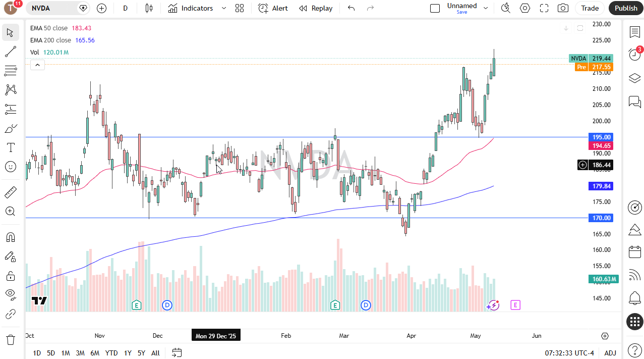Open the emoji icons tool
This screenshot has width=644, height=359.
pos(10,167)
